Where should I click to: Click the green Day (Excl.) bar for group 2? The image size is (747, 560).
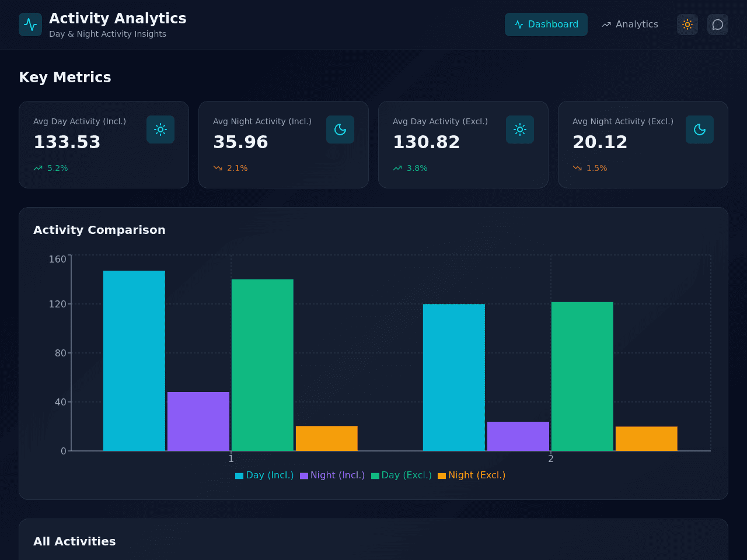pos(582,376)
